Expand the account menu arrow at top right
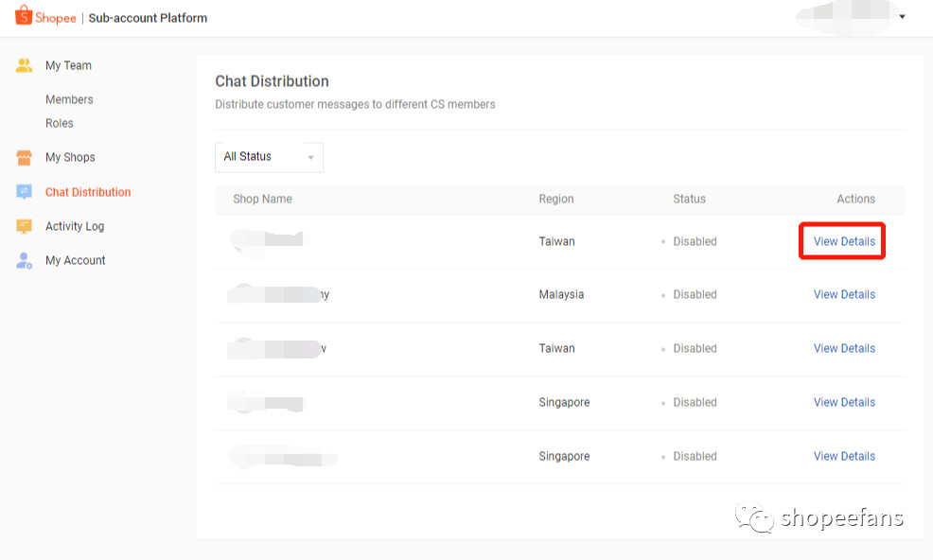 [902, 17]
